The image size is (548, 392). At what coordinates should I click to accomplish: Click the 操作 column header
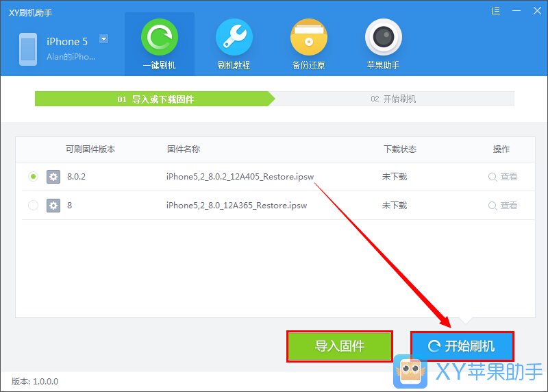click(x=501, y=149)
